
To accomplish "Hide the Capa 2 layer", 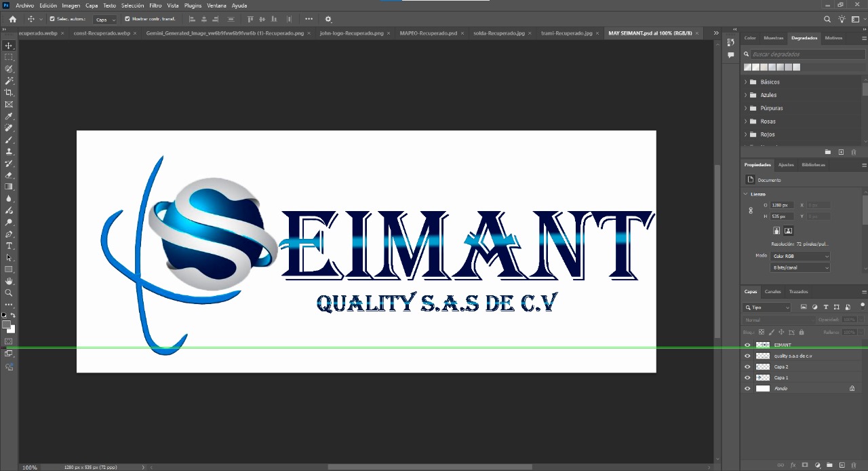I will click(x=747, y=366).
